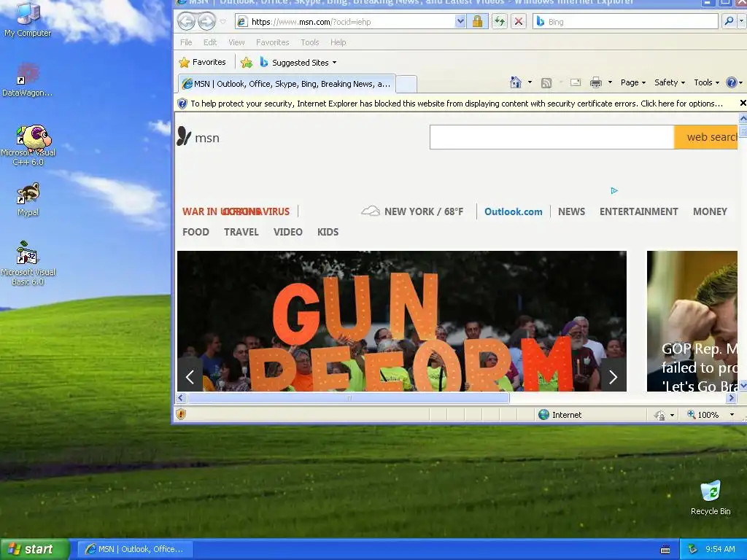747x560 pixels.
Task: Launch Microsoft Visual C++ 6.0 shortcut
Action: (x=28, y=145)
